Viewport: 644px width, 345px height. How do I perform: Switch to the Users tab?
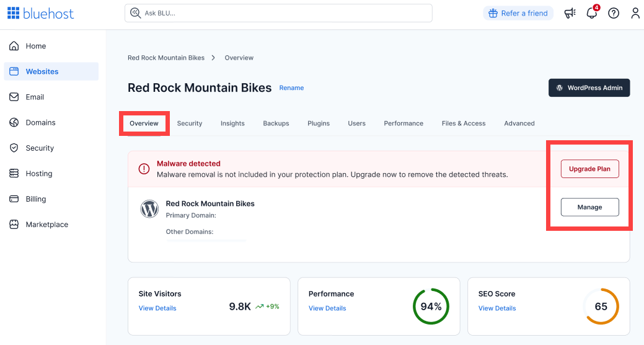coord(356,123)
